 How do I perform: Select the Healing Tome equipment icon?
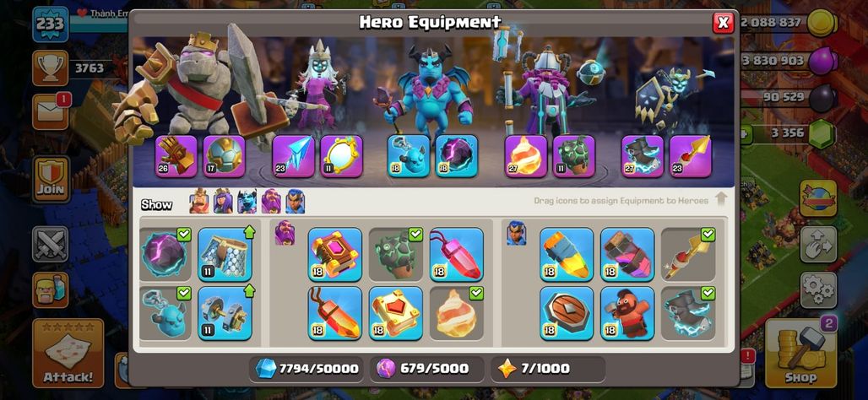coord(396,313)
